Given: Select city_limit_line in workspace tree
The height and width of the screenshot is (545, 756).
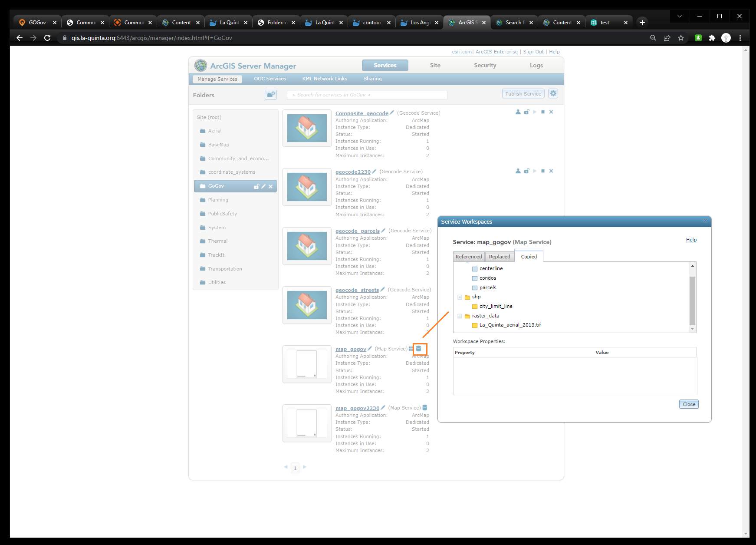Looking at the screenshot, I should click(496, 306).
